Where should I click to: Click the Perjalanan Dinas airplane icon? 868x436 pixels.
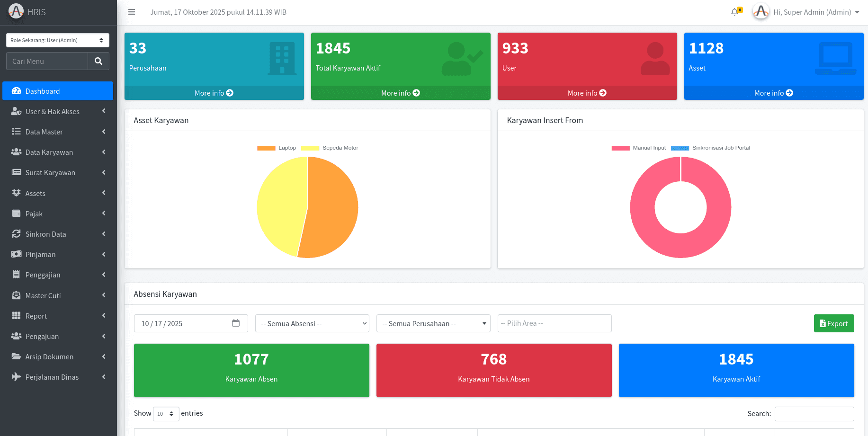[x=17, y=377]
